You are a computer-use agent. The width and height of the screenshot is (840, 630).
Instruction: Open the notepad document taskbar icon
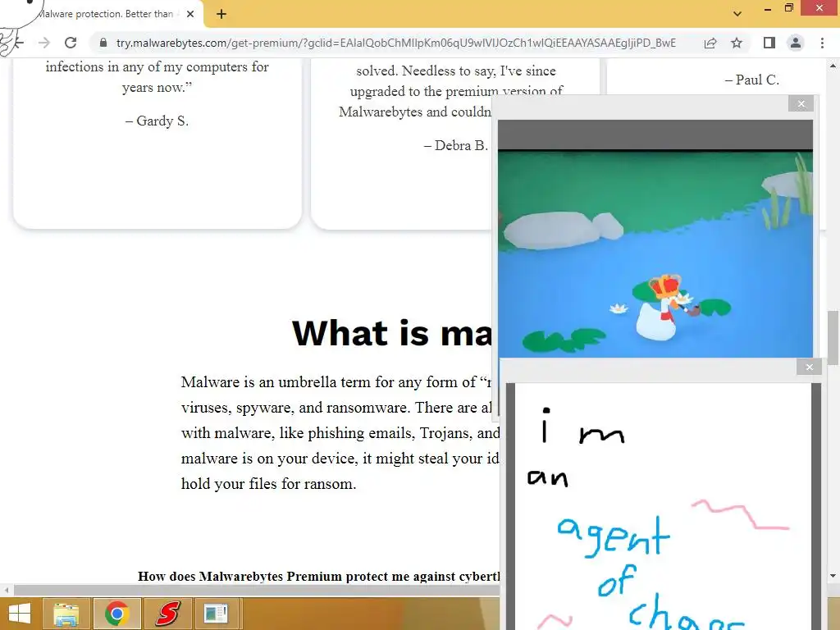[217, 614]
